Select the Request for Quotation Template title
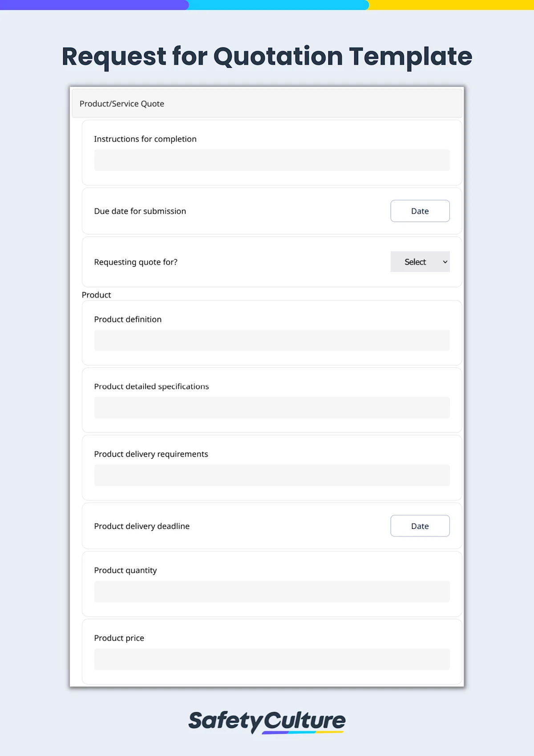The image size is (534, 756). (x=267, y=56)
